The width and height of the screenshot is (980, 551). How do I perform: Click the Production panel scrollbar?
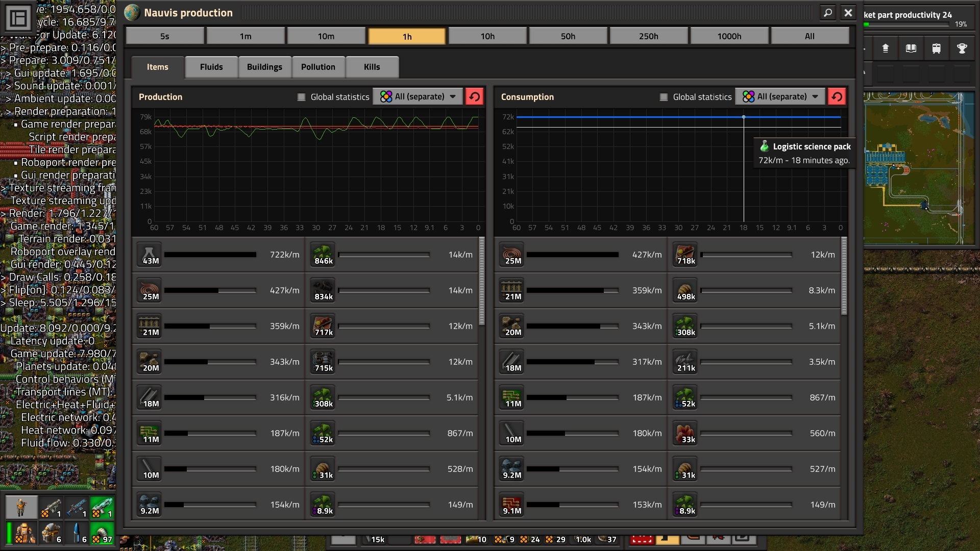click(482, 281)
